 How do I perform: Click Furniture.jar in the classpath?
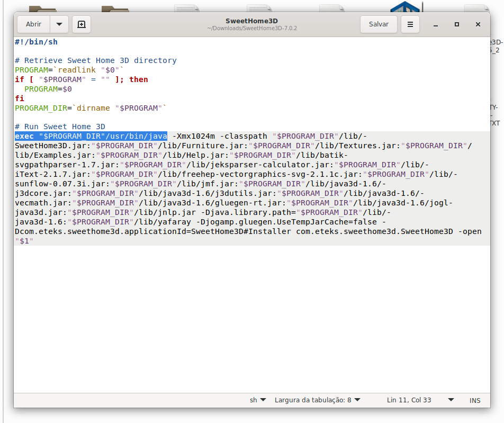213,146
